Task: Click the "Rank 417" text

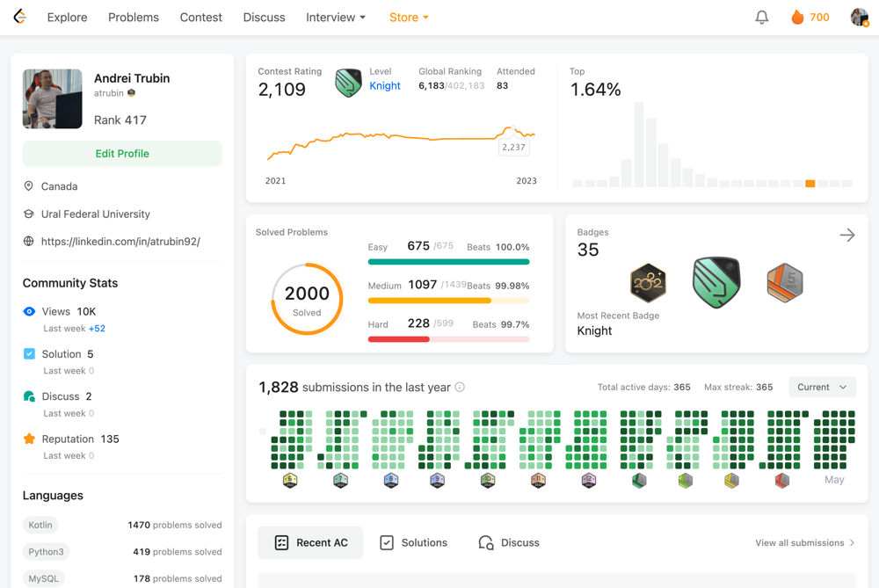Action: click(120, 120)
